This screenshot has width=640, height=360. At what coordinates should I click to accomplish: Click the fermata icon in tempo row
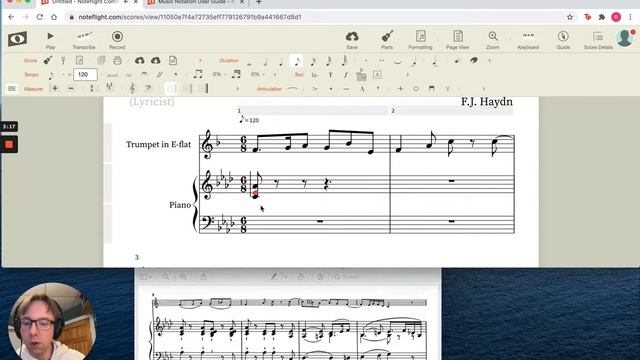(x=144, y=75)
